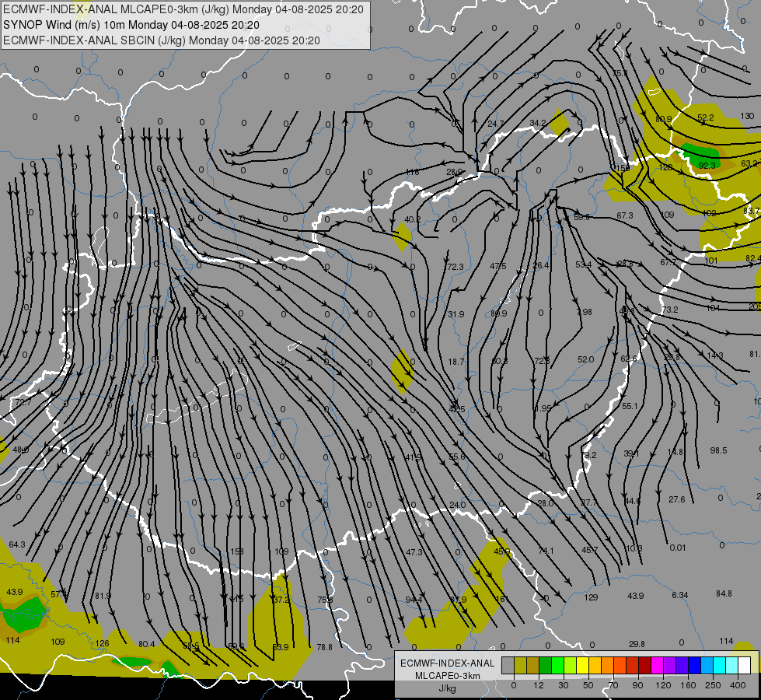Screen dimensions: 761x700
Task: Click the map value 98.5
Action: coord(718,450)
